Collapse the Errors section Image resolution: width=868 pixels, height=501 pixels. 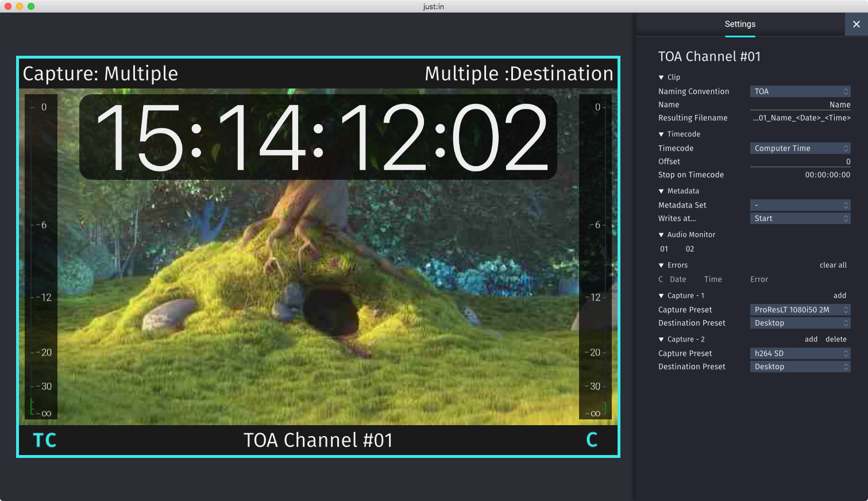point(661,265)
